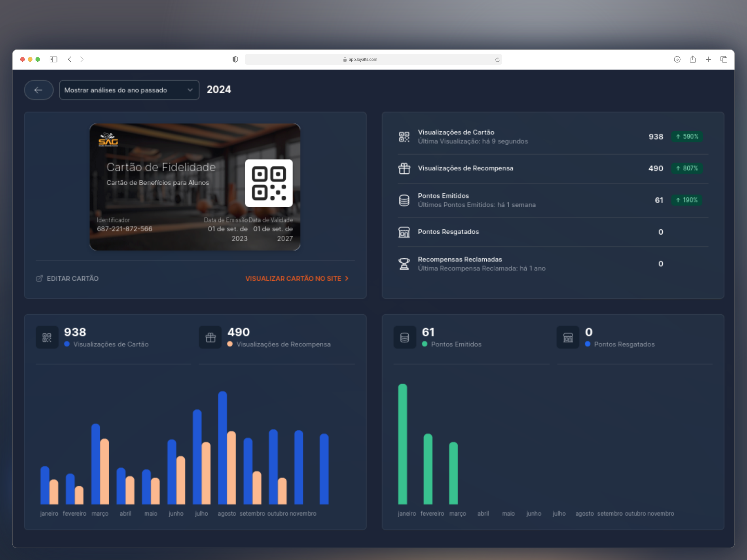Click the back arrow button
Viewport: 747px width, 560px height.
pyautogui.click(x=38, y=90)
